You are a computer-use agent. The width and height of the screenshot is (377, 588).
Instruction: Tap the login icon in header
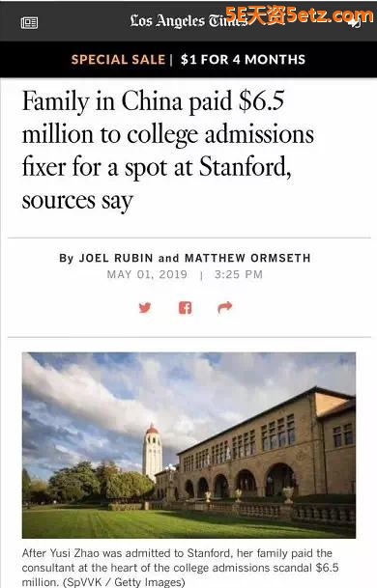coord(355,23)
